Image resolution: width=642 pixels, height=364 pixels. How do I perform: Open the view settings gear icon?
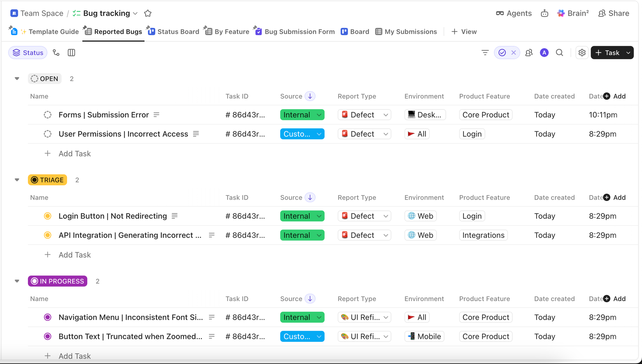point(582,53)
